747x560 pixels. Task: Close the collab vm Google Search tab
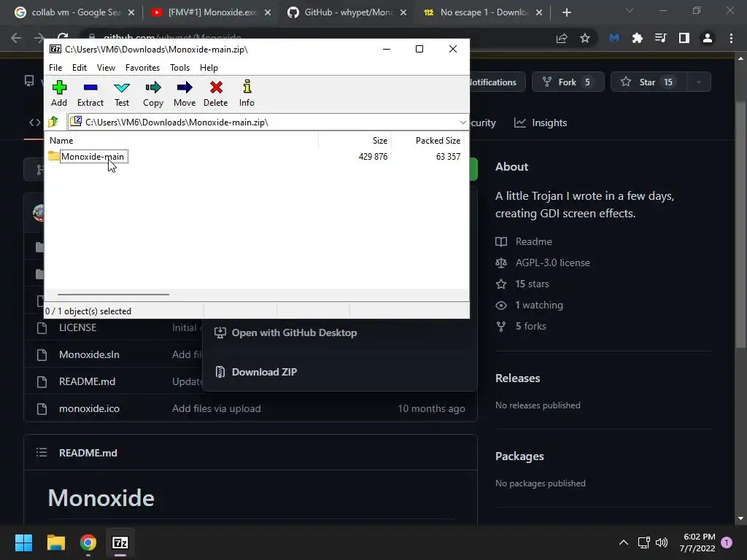131,12
